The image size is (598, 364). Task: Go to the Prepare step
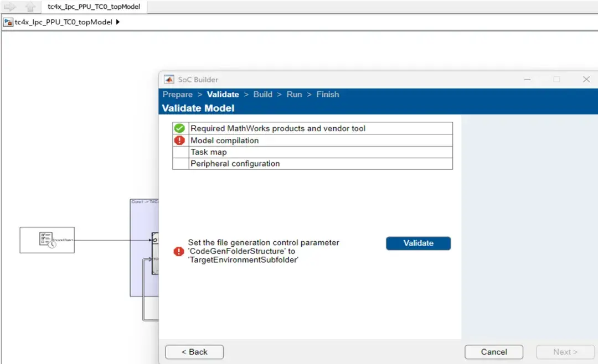pos(177,94)
